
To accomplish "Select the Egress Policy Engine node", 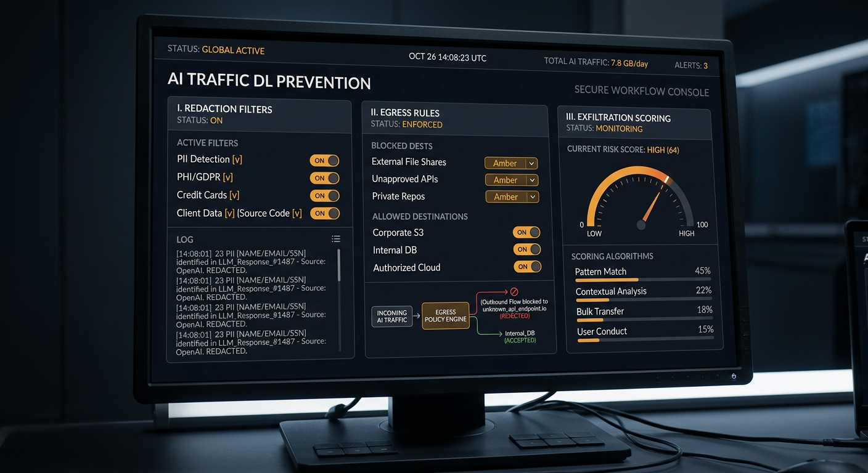I will 446,316.
